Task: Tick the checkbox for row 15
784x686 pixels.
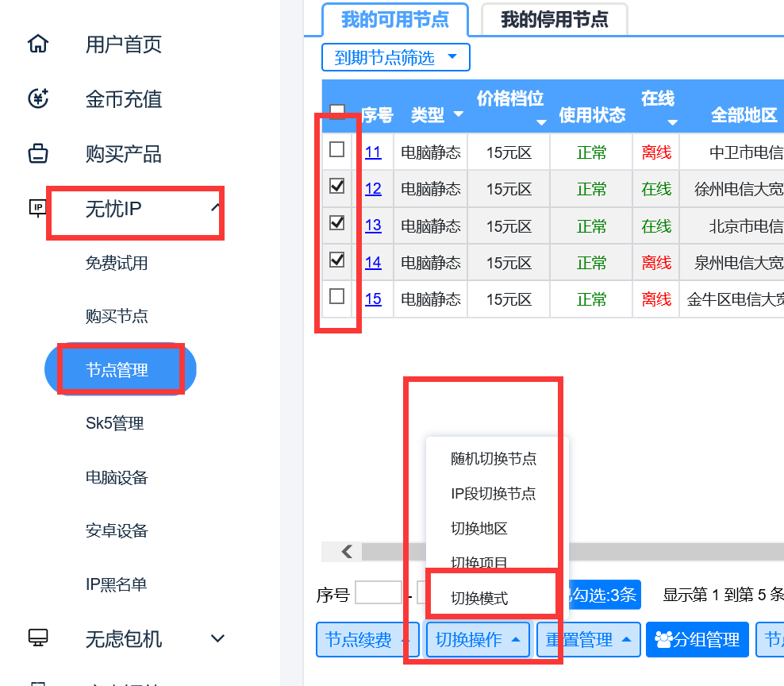Action: 337,296
